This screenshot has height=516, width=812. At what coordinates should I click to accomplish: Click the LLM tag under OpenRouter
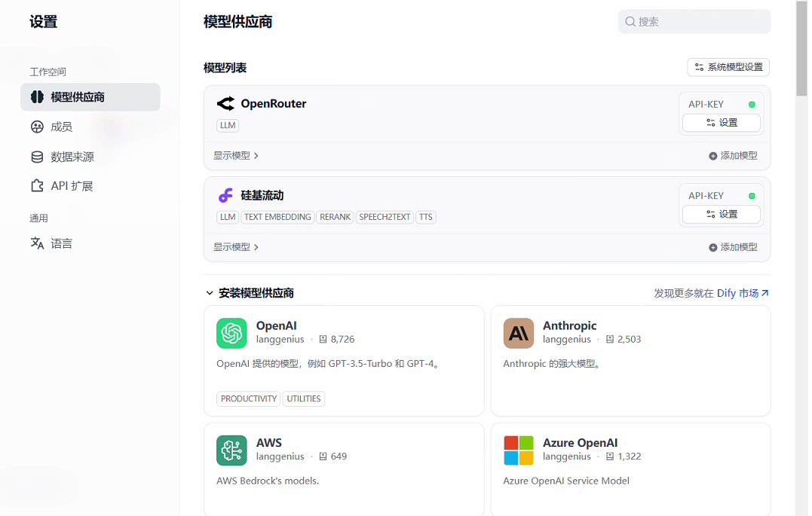point(228,125)
